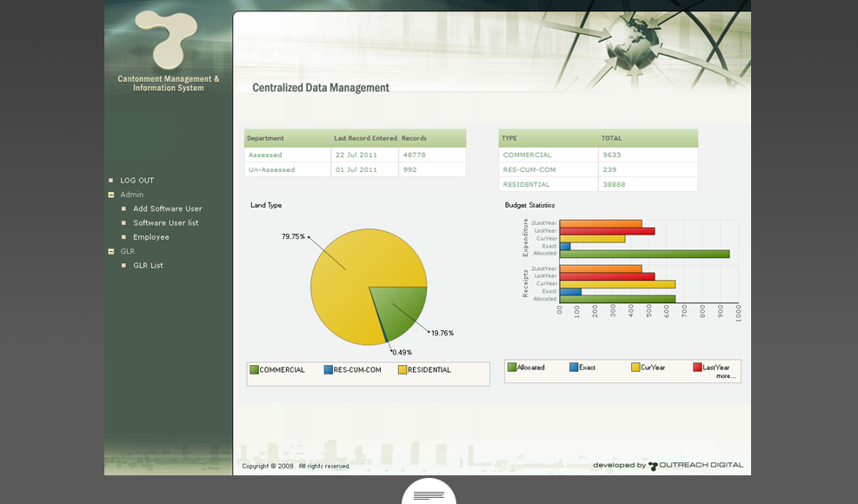Open the Software User list
The image size is (858, 504).
click(166, 222)
